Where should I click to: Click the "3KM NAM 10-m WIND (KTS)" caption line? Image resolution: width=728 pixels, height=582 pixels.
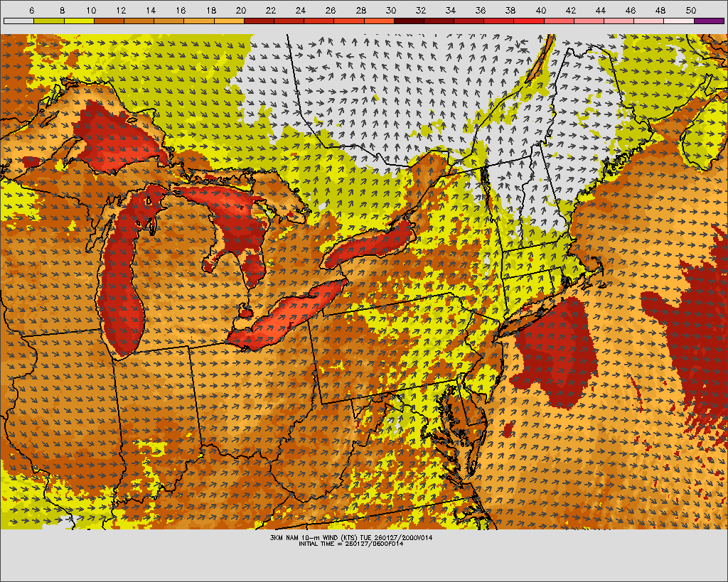[x=351, y=537]
